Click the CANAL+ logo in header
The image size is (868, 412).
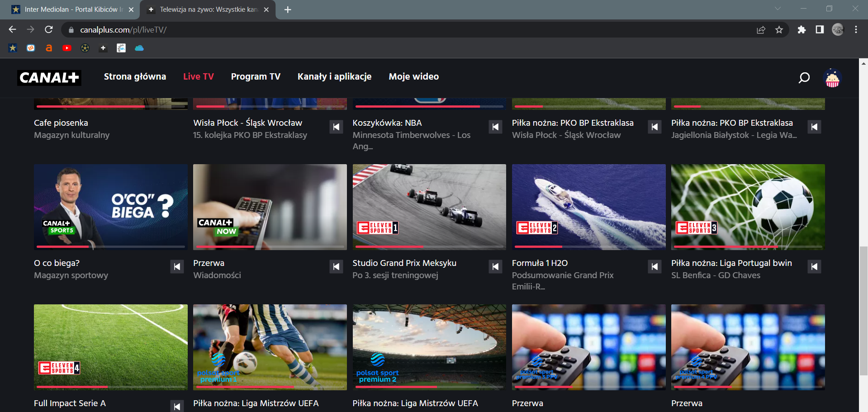pyautogui.click(x=49, y=77)
